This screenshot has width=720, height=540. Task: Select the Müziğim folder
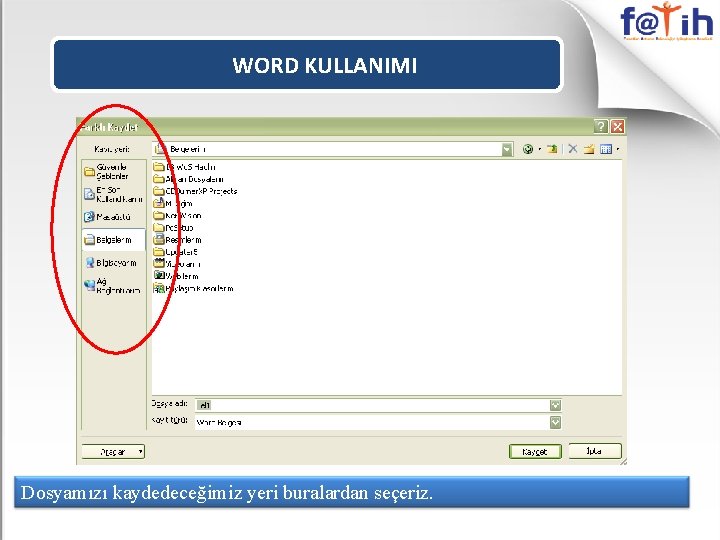pyautogui.click(x=173, y=203)
